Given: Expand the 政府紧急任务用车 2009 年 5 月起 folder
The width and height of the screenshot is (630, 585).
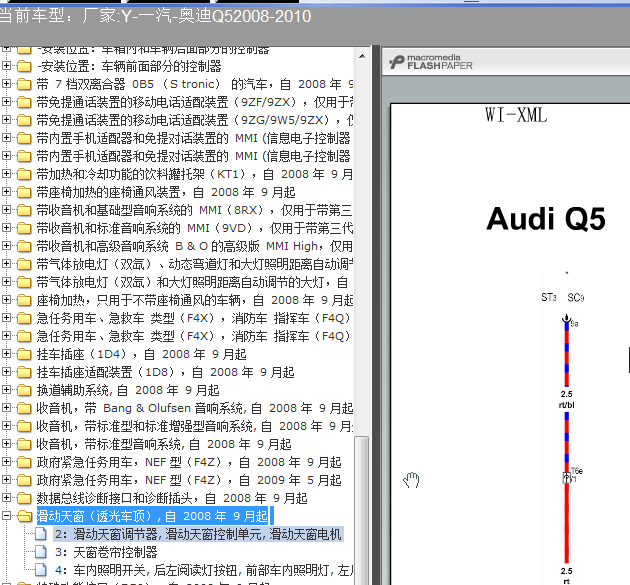Looking at the screenshot, I should coord(6,479).
